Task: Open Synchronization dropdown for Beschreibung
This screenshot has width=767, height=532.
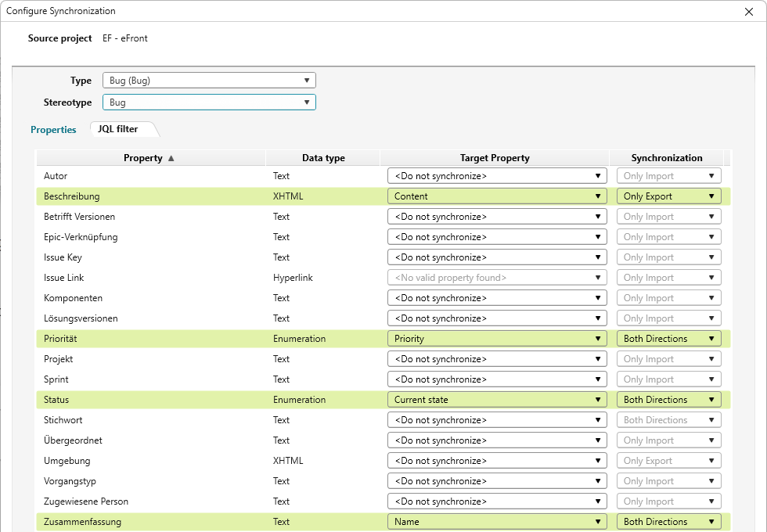Action: [668, 196]
